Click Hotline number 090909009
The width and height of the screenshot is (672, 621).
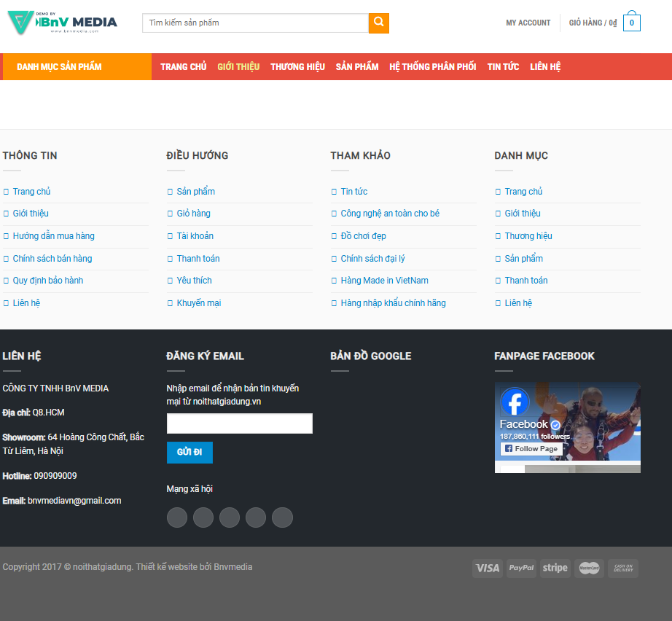(x=55, y=476)
